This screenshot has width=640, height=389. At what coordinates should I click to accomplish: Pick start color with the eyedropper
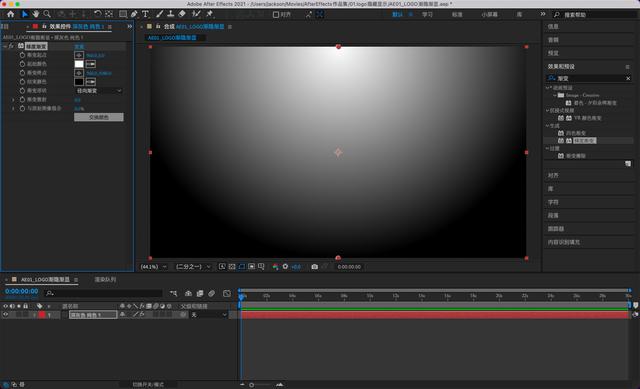pos(91,64)
